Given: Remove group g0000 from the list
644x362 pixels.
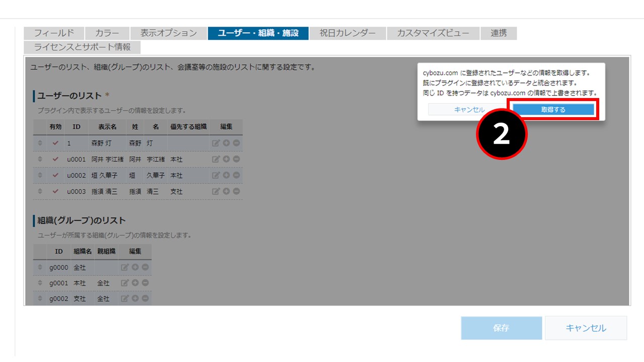Looking at the screenshot, I should [x=145, y=267].
